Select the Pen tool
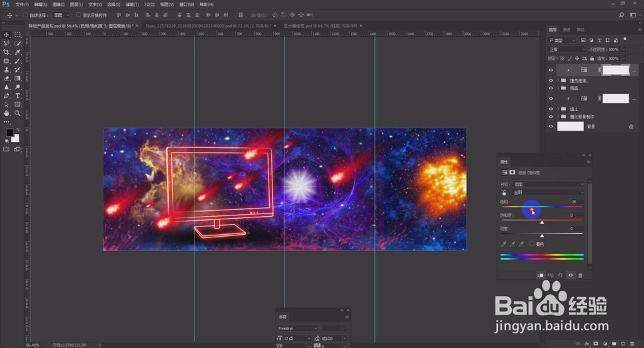Screen dimensions: 644x348 click(x=6, y=96)
